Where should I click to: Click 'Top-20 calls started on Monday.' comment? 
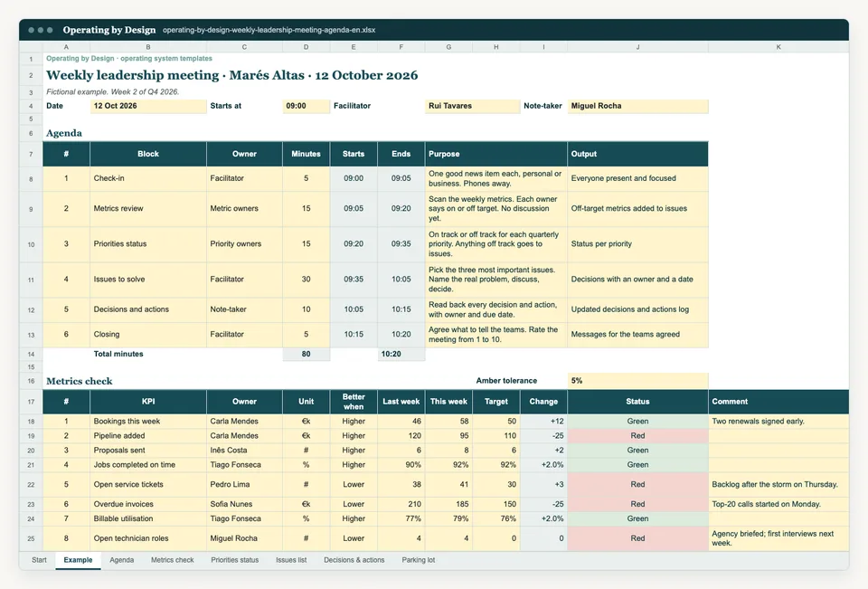(x=778, y=504)
